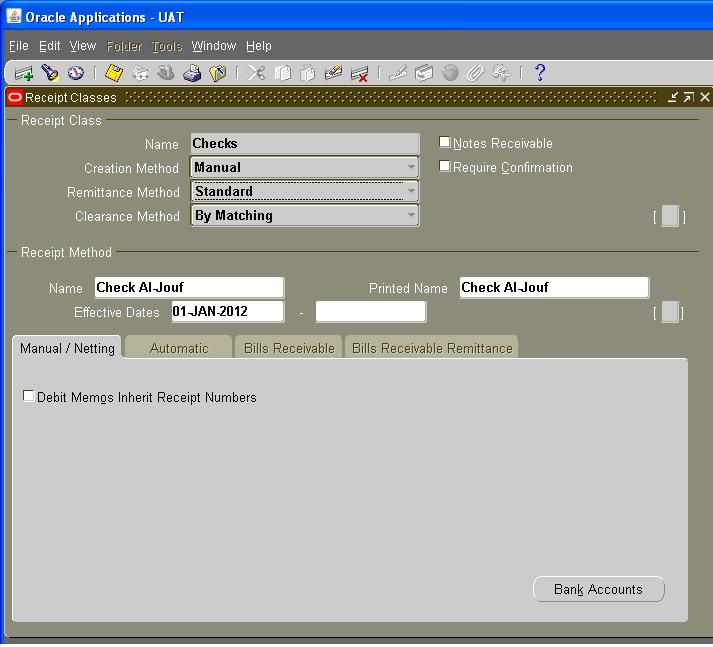The height and width of the screenshot is (647, 713).
Task: Open the Edit menu
Action: pos(50,46)
